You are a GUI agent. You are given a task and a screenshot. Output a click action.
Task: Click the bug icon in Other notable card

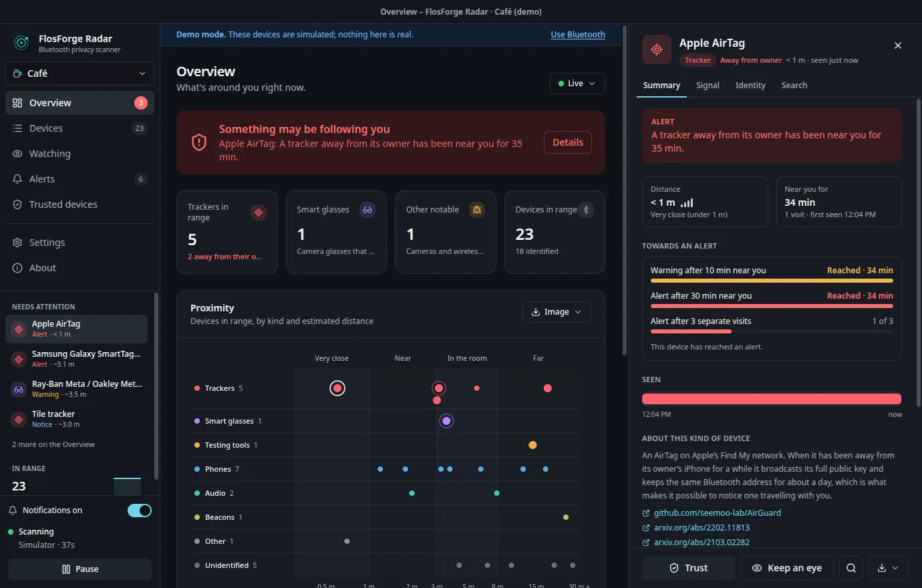477,210
